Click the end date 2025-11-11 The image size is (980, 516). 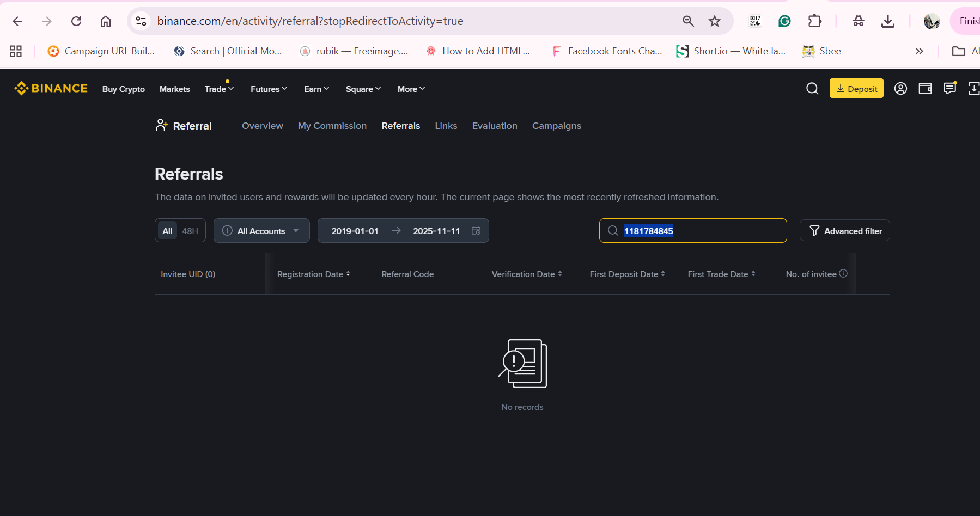[436, 231]
